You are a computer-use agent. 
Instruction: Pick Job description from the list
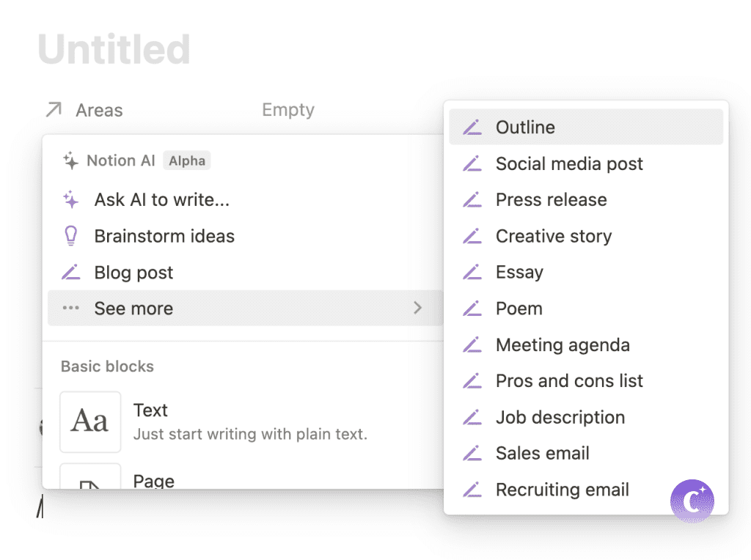click(x=560, y=418)
